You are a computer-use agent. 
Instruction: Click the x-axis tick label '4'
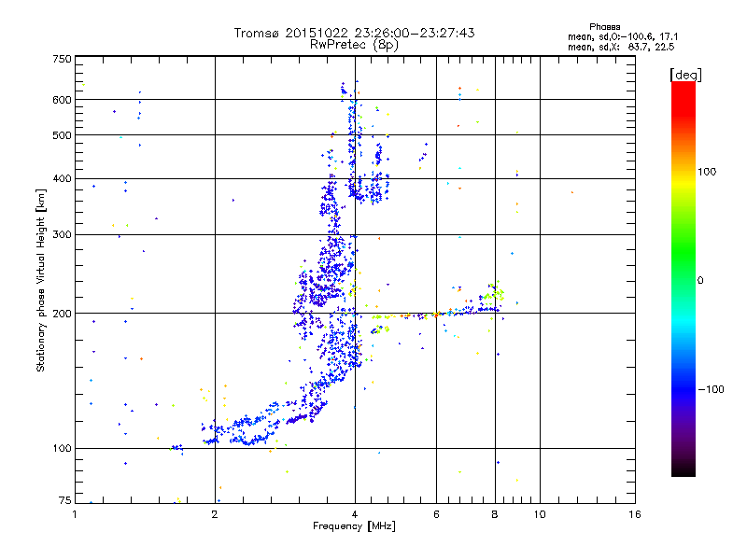[355, 514]
